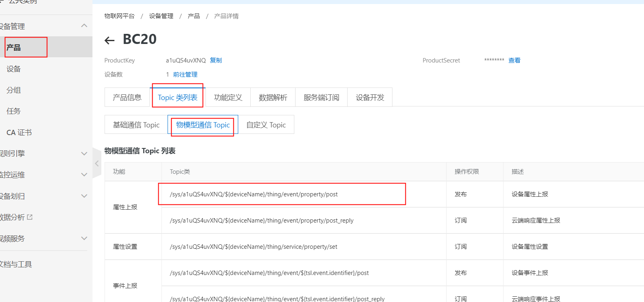Click the 物模型通信 Topic 列表 heading
Screen dimensions: 644x302
[x=140, y=151]
